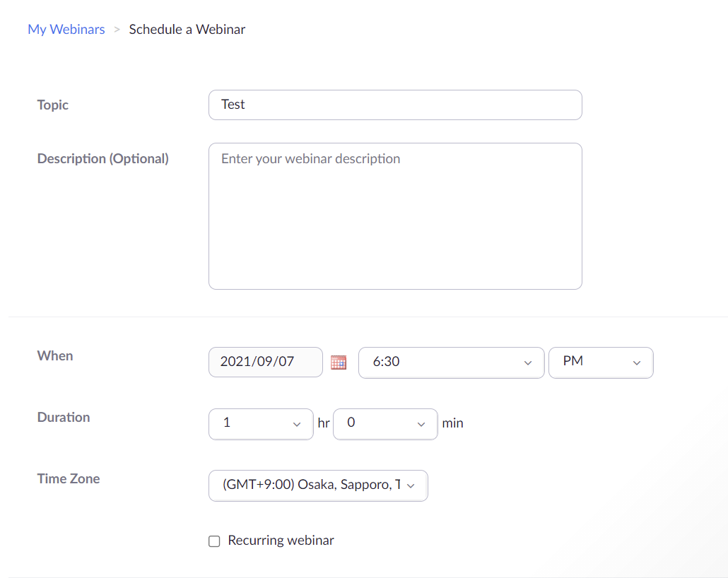Viewport: 728px width, 578px height.
Task: Expand the duration minutes dropdown
Action: pos(385,424)
